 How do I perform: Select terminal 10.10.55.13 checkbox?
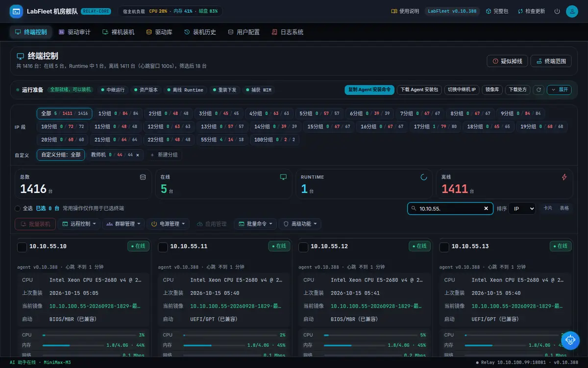pos(444,247)
